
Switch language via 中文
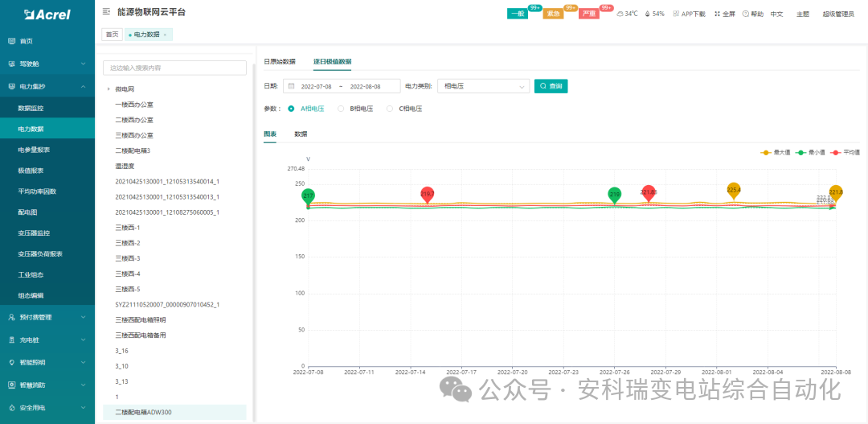(776, 14)
